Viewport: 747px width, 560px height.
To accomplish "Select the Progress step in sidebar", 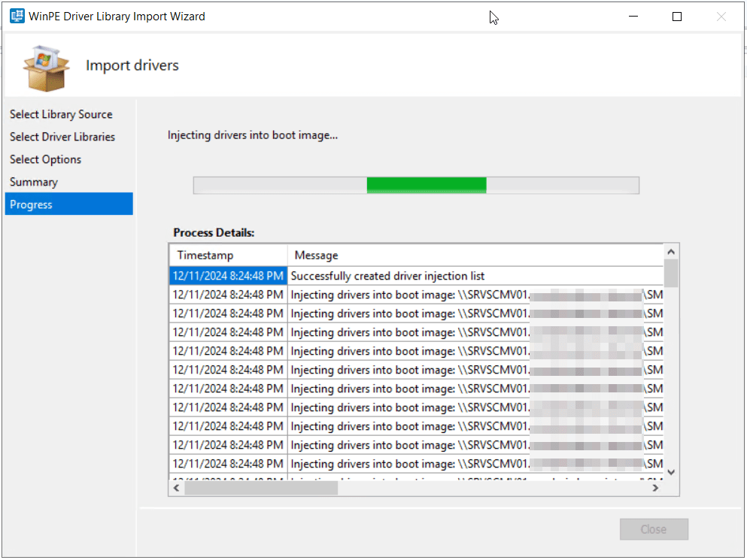I will tap(31, 204).
